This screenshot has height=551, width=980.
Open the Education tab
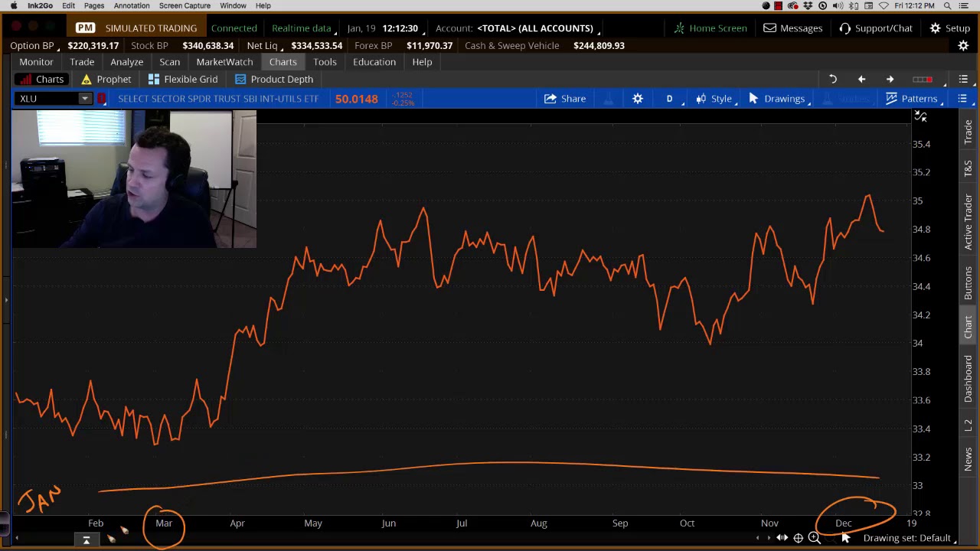(x=374, y=62)
